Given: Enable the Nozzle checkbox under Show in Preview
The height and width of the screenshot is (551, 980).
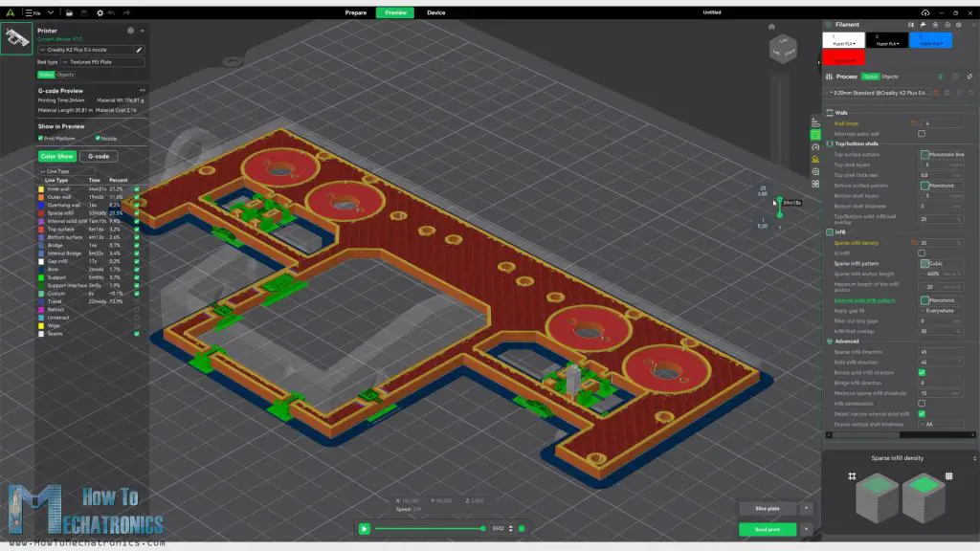Looking at the screenshot, I should tap(97, 138).
